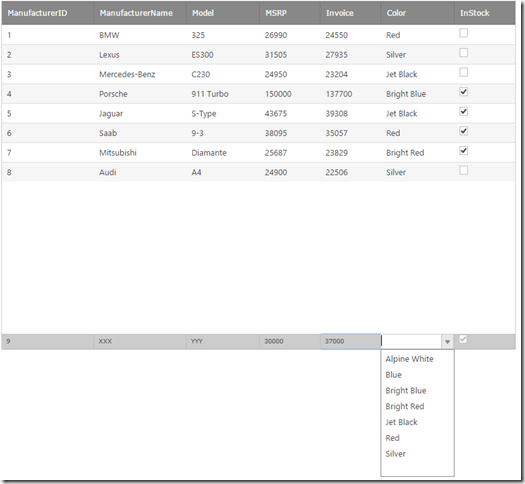Toggle InStock checkbox for Lexus row
525x484 pixels.
click(x=463, y=53)
